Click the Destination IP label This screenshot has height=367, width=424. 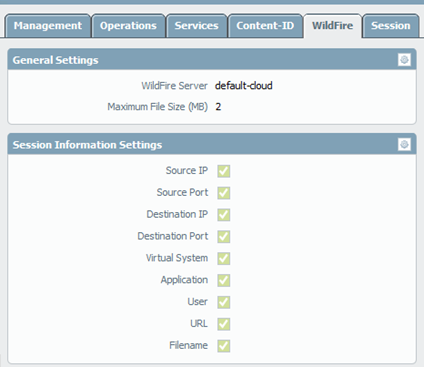point(177,214)
